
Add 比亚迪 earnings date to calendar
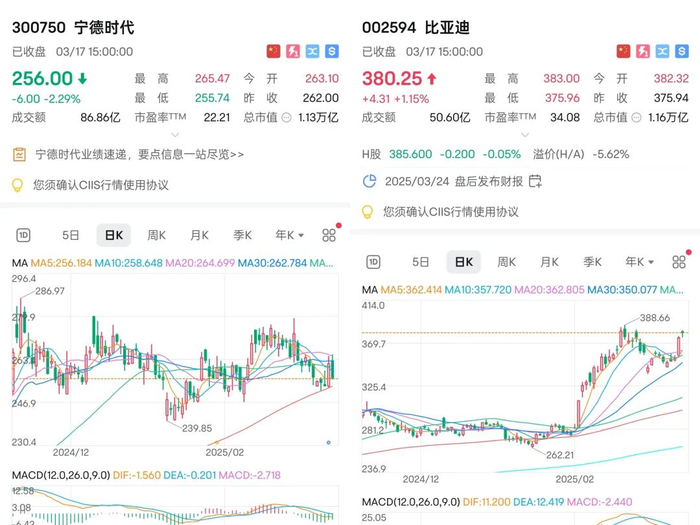(x=535, y=182)
